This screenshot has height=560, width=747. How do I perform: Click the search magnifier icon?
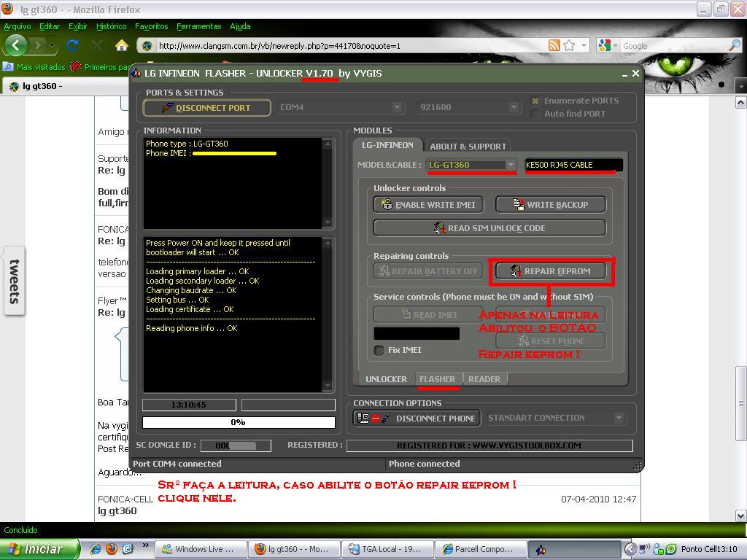[x=735, y=45]
